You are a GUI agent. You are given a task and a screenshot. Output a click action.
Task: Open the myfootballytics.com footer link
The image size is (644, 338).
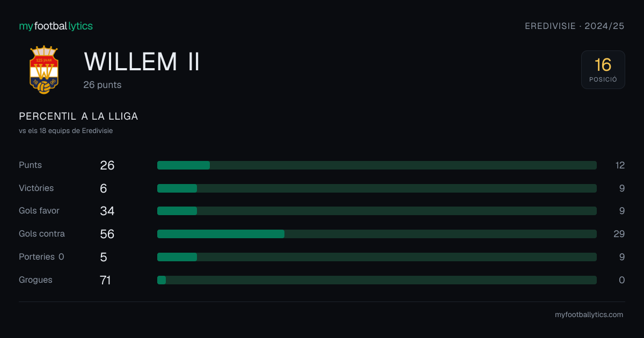(x=589, y=315)
